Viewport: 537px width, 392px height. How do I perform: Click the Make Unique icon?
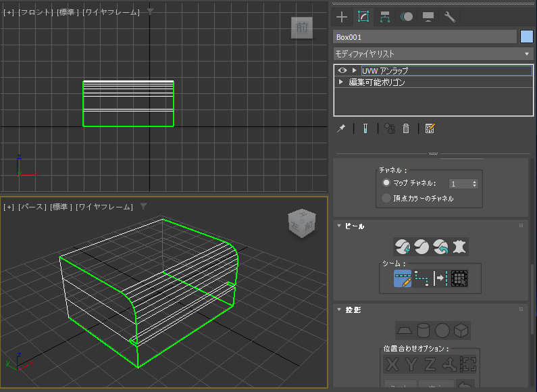click(x=390, y=128)
